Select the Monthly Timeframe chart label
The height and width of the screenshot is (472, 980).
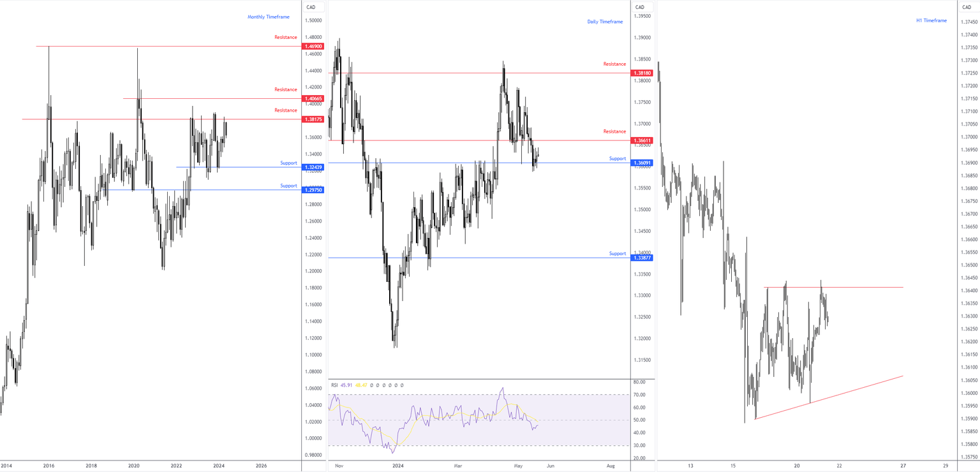[267, 17]
